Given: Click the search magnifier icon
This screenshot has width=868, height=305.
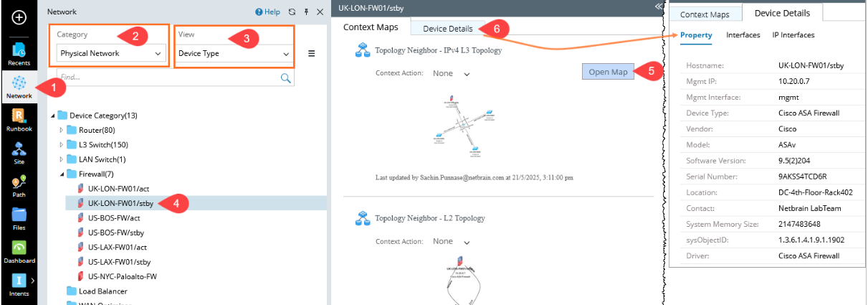Looking at the screenshot, I should pos(285,78).
